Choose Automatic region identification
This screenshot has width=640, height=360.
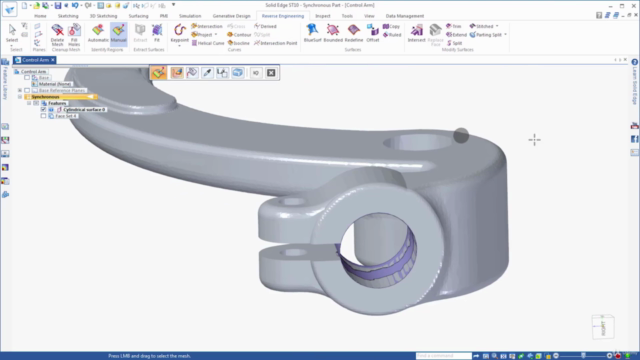pos(98,33)
